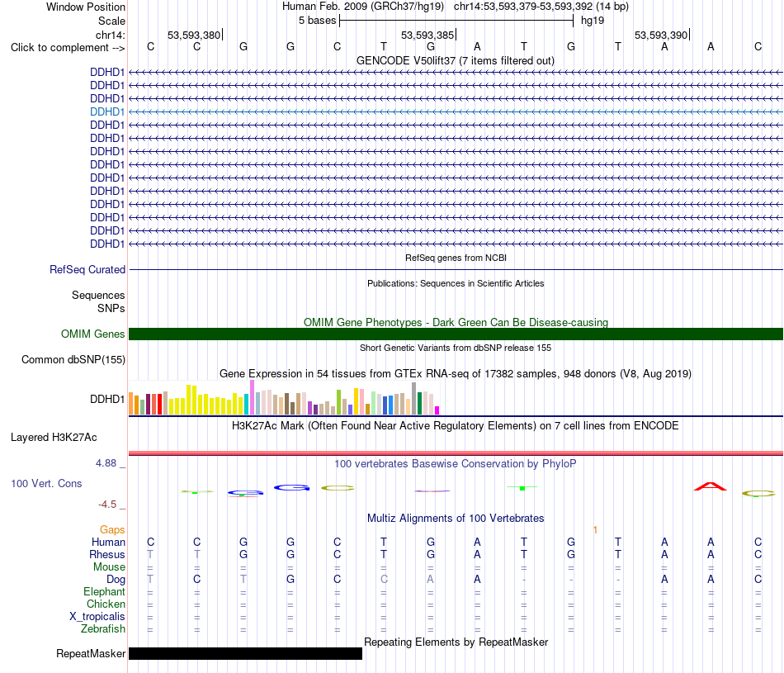This screenshot has width=784, height=673.
Task: Select the Layered H3K27Ac label
Action: coord(54,438)
